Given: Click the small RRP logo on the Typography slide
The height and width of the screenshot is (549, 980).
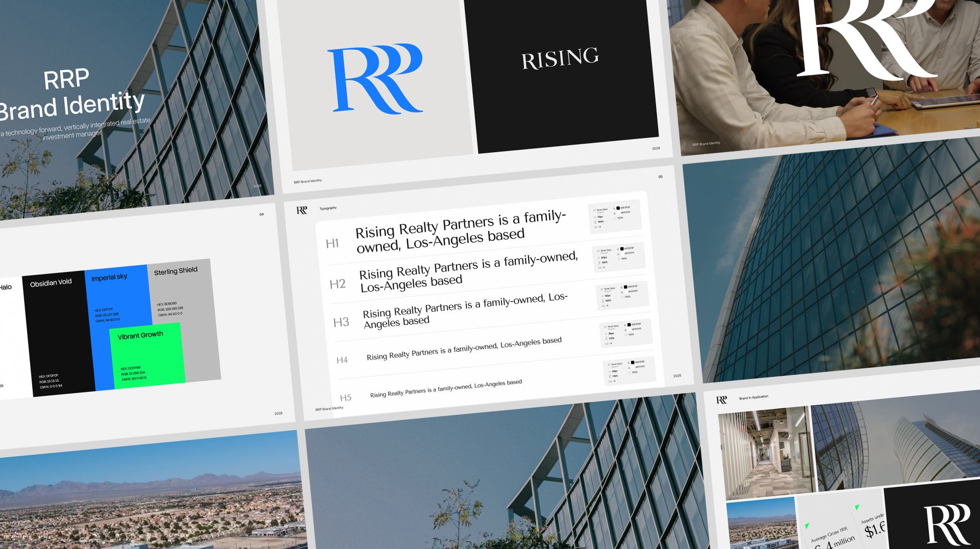Looking at the screenshot, I should tap(301, 210).
